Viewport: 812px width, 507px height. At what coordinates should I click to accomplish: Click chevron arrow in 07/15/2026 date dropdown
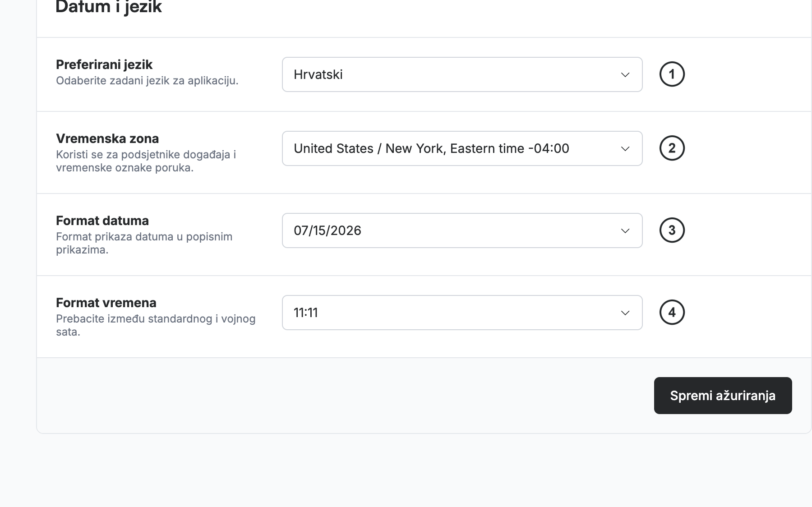tap(625, 231)
